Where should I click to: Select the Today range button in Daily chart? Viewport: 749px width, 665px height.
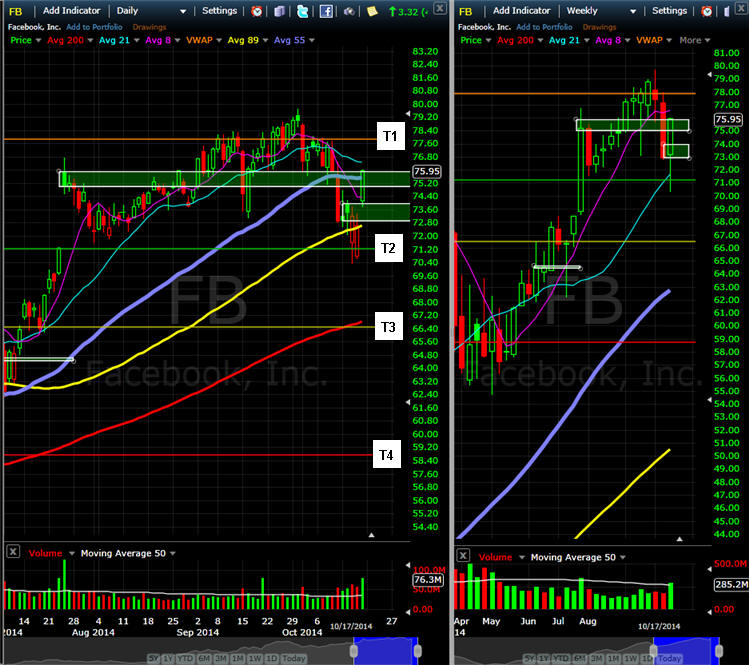pos(293,658)
